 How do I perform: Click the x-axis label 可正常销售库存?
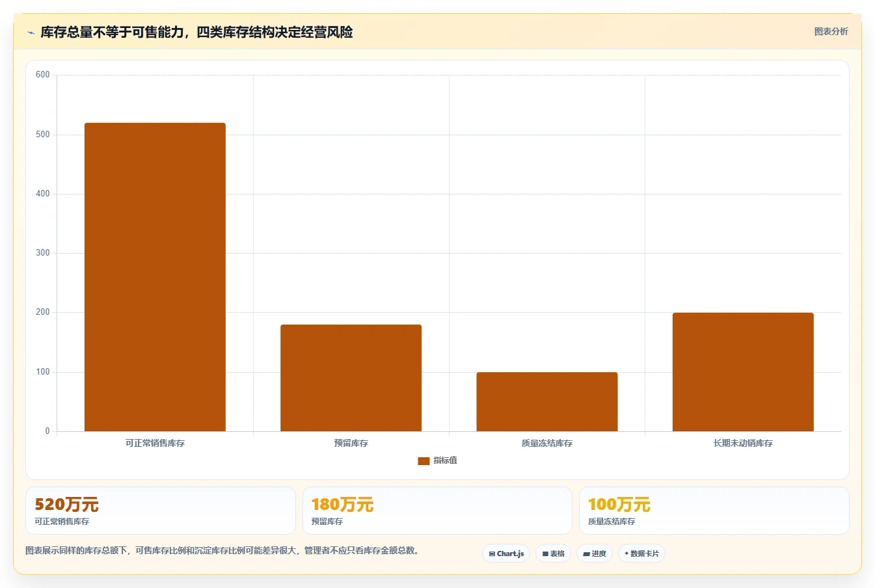[155, 443]
